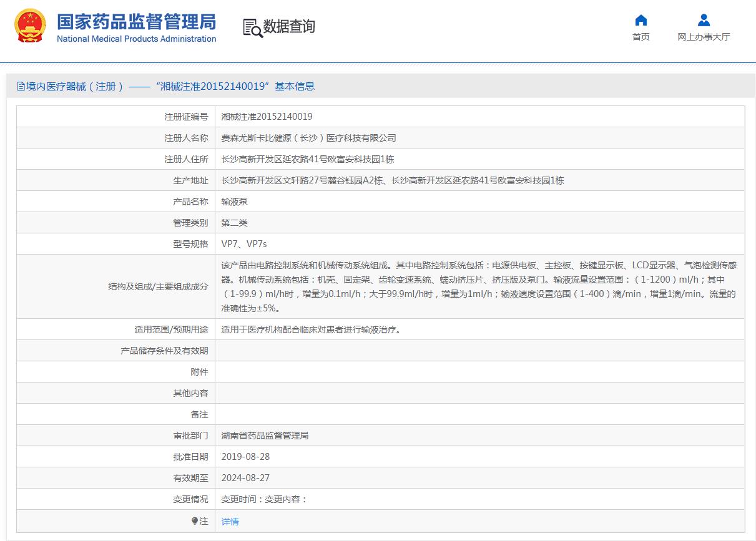
Task: Click the model value VP7、VP7s
Action: pyautogui.click(x=244, y=244)
